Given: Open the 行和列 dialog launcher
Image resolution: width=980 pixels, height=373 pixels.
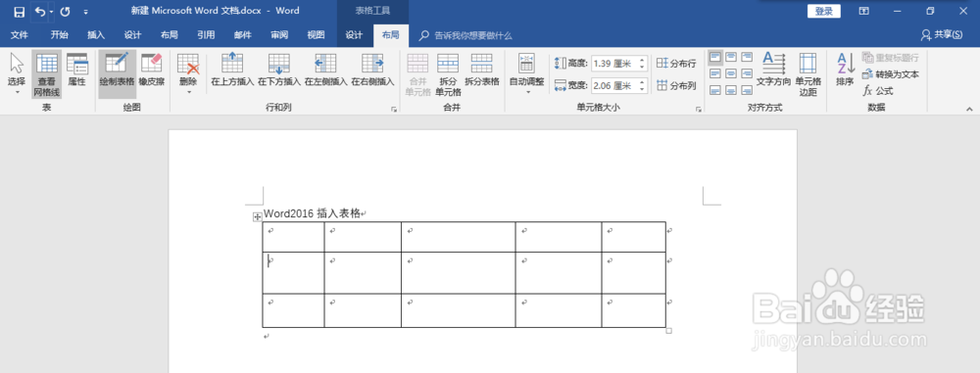Looking at the screenshot, I should (394, 110).
